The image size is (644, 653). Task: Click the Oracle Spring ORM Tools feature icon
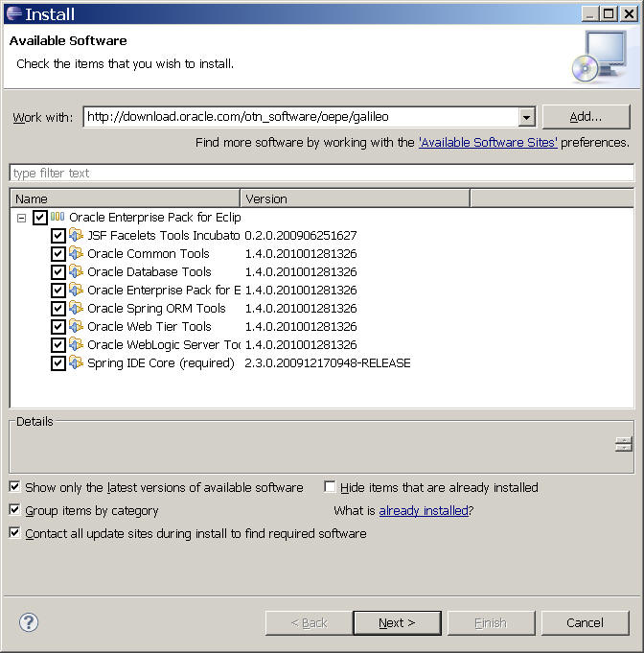[76, 308]
